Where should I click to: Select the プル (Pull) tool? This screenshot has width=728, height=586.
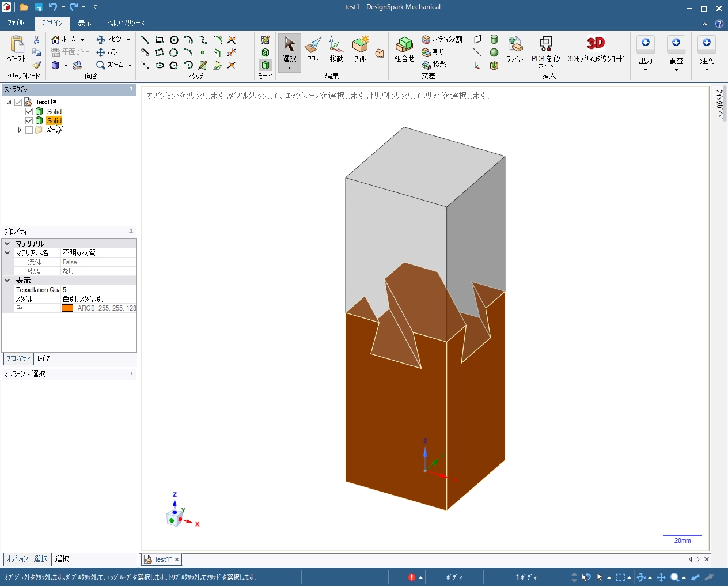point(313,49)
